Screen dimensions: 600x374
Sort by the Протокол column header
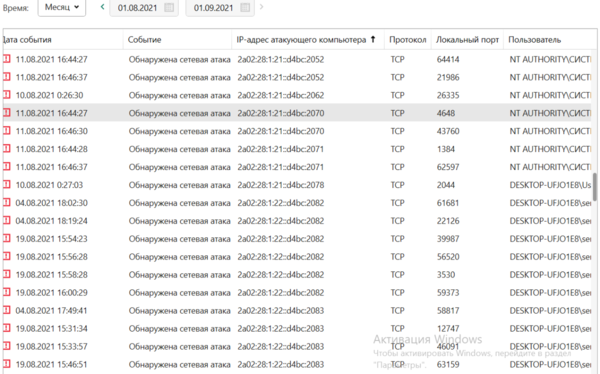click(408, 40)
